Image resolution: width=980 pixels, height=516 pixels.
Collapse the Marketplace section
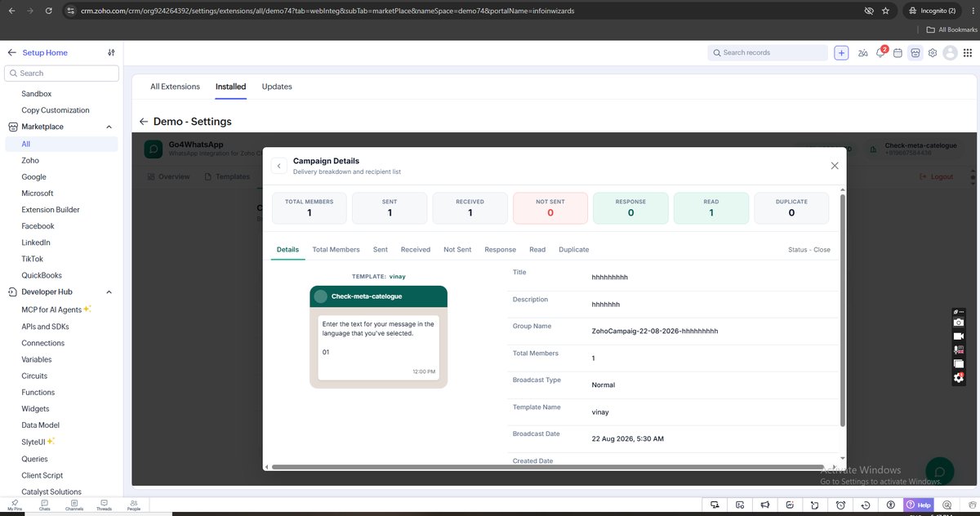coord(109,127)
